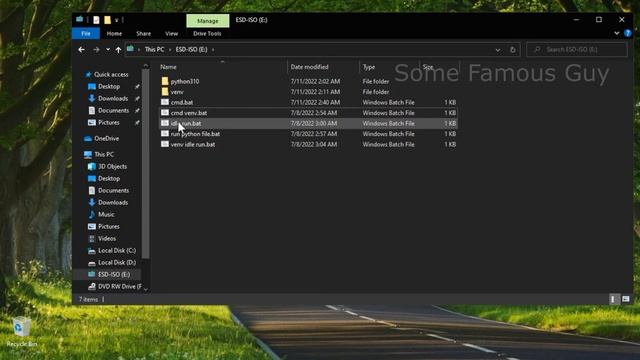Click 7/8/2022 3:04 AM date cell
This screenshot has height=360, width=640.
tap(313, 144)
